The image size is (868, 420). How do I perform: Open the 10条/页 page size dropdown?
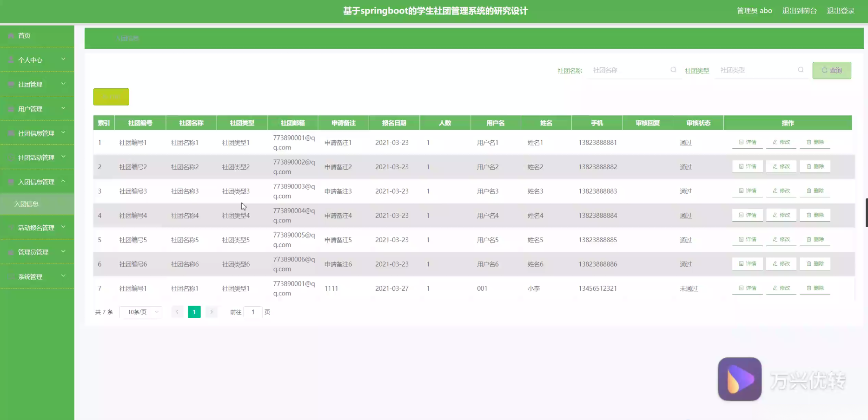point(140,312)
